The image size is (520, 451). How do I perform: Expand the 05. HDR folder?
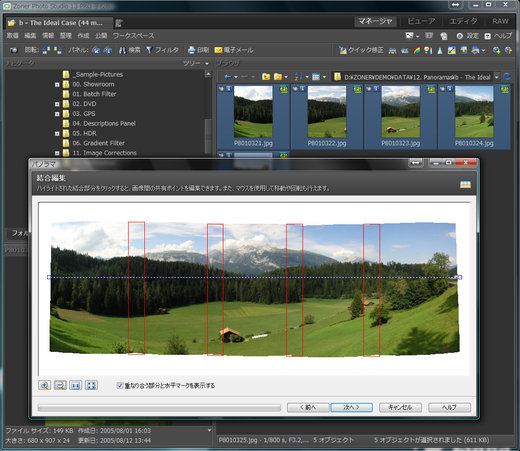pos(57,134)
